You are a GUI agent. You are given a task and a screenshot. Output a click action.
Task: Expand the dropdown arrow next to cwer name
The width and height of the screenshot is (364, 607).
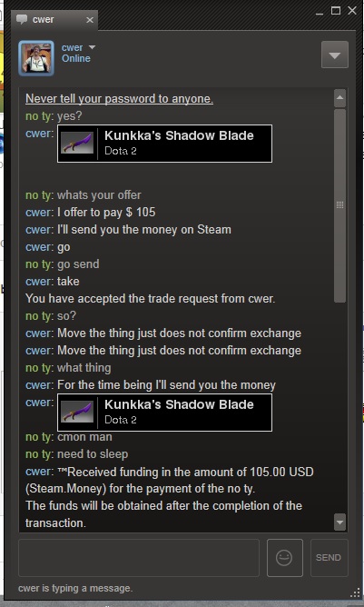92,47
